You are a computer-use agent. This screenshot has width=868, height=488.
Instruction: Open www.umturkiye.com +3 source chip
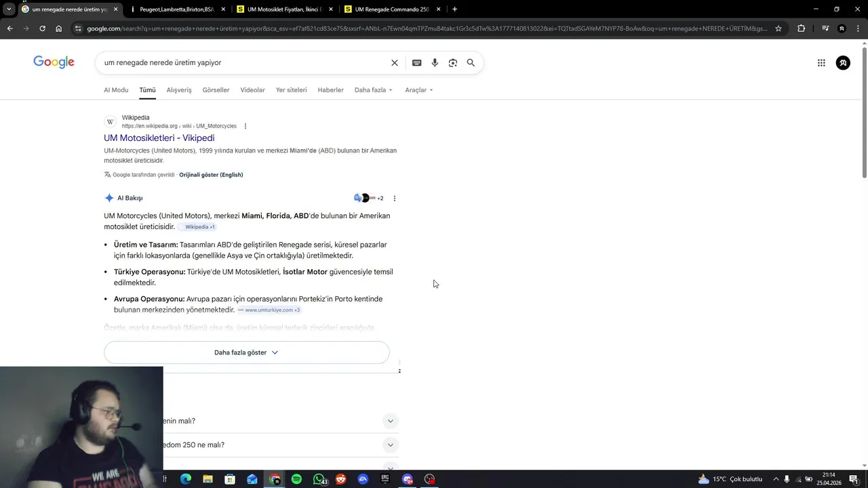pyautogui.click(x=269, y=310)
